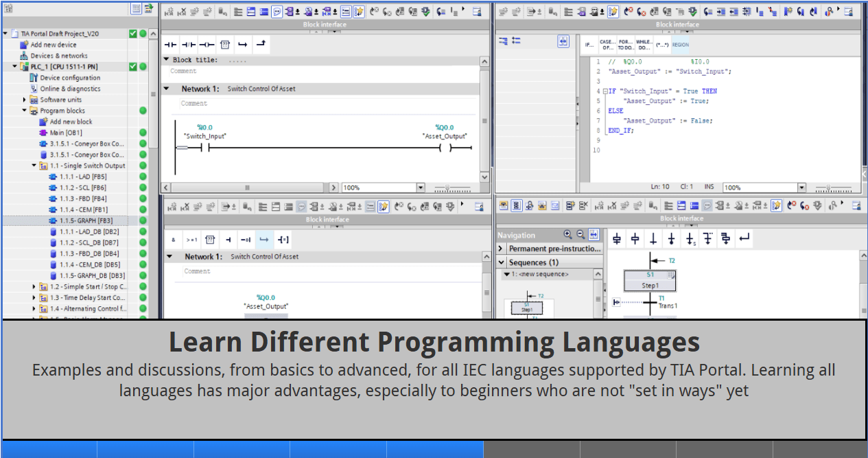Viewport: 868px width, 458px height.
Task: Insert the OR (>=1) gate in FBD
Action: 192,240
